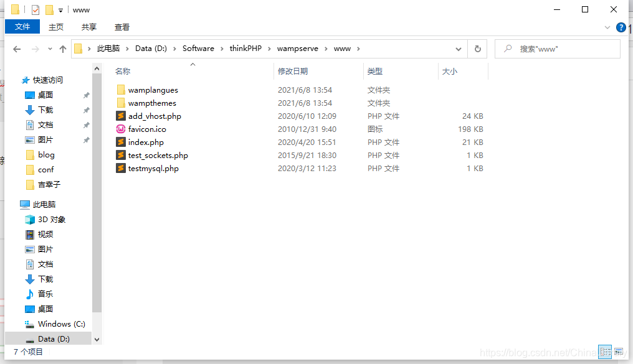The height and width of the screenshot is (364, 633).
Task: Select the testmysql.php file icon
Action: tap(121, 169)
